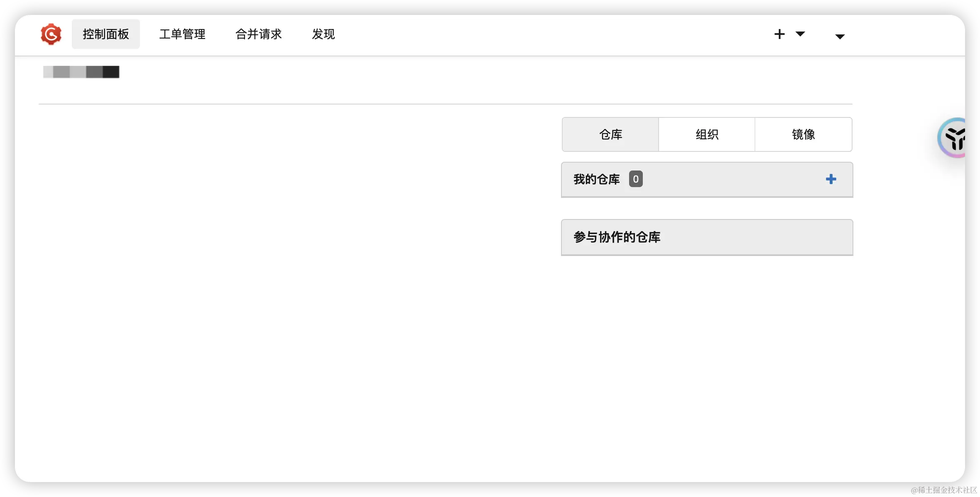980x497 pixels.
Task: Open the create new (+) icon in the navbar
Action: pos(779,34)
